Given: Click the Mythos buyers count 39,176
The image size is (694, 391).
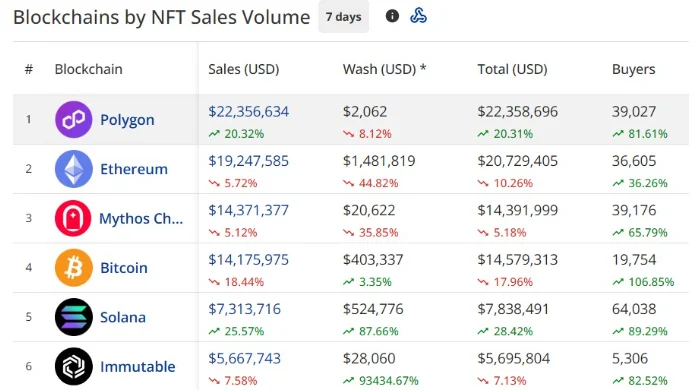Looking at the screenshot, I should (634, 210).
